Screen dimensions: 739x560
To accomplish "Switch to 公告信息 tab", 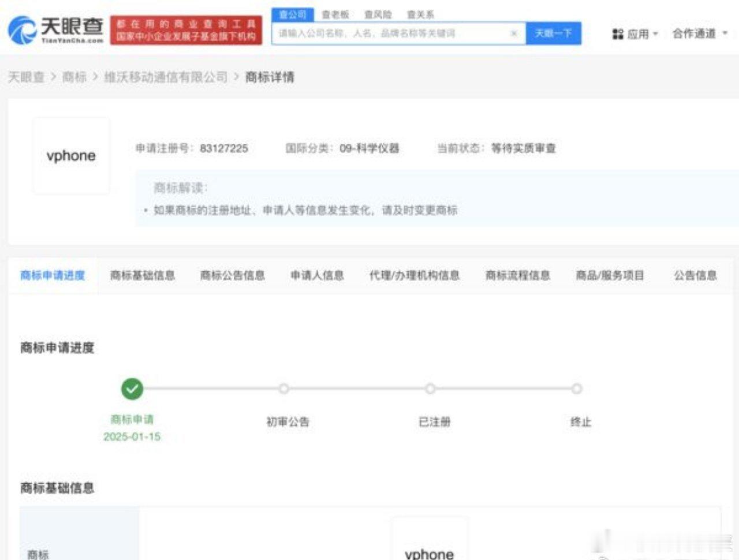I will coord(696,275).
